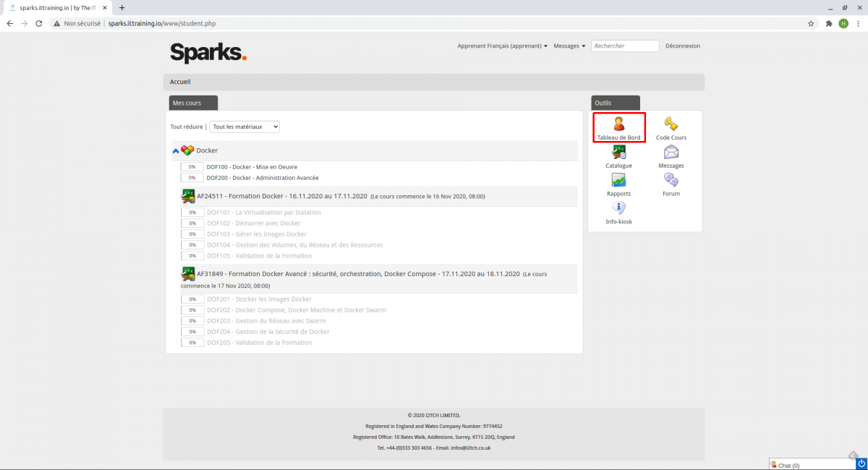The width and height of the screenshot is (868, 470).
Task: Open the Info-kiosk icon
Action: [x=619, y=208]
